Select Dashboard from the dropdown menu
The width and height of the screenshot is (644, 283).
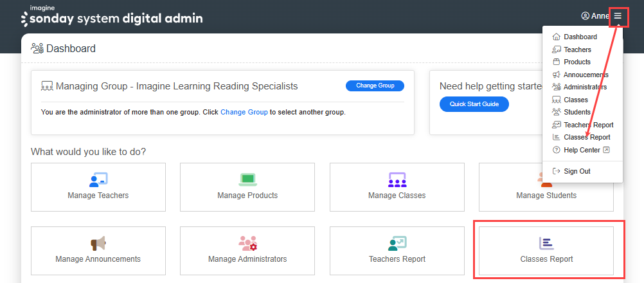point(580,37)
